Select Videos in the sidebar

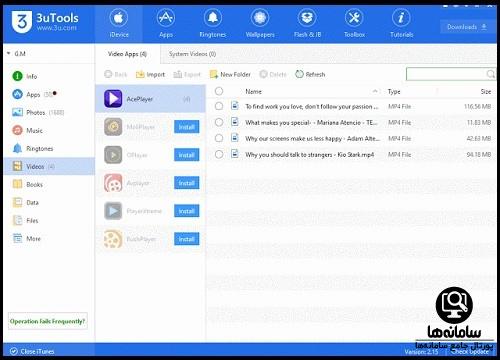point(49,166)
